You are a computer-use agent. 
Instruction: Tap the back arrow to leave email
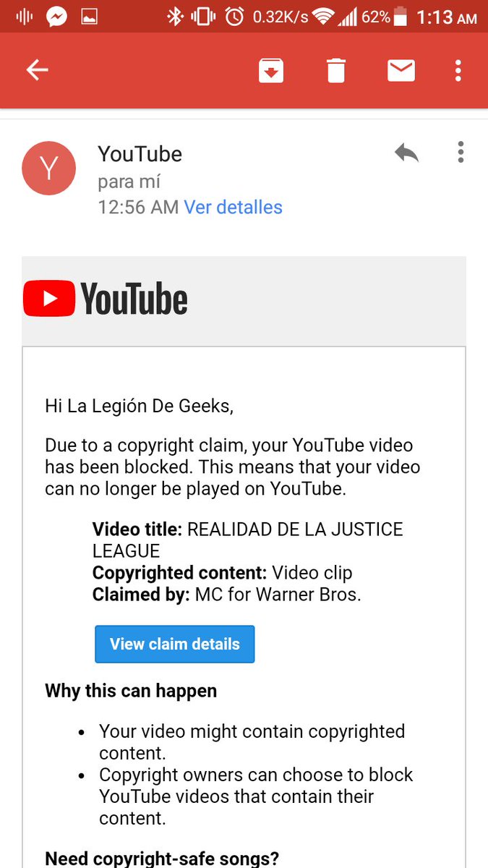click(x=37, y=70)
